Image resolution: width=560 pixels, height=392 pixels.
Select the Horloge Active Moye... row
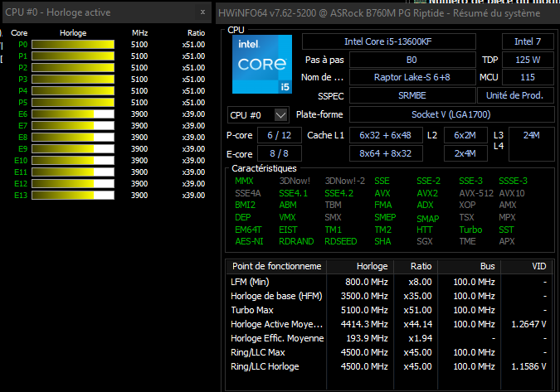pyautogui.click(x=389, y=324)
